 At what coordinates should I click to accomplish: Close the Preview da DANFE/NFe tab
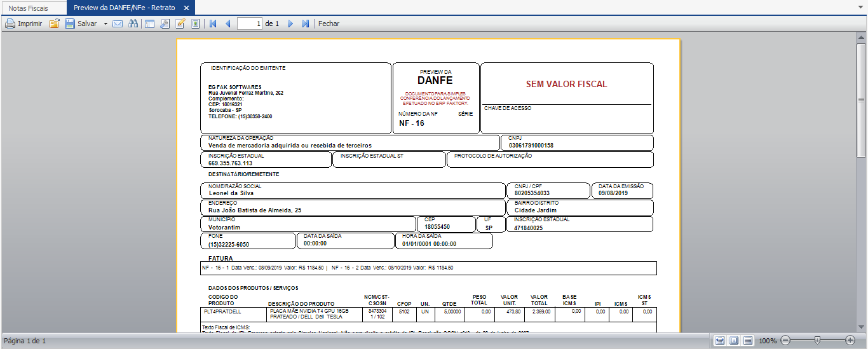coord(186,8)
